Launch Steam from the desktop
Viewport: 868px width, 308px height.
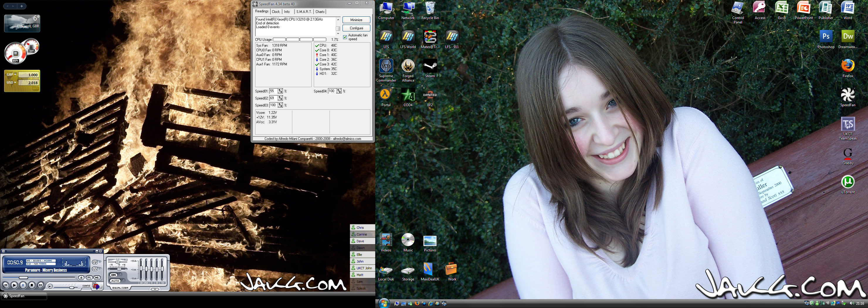coord(430,68)
